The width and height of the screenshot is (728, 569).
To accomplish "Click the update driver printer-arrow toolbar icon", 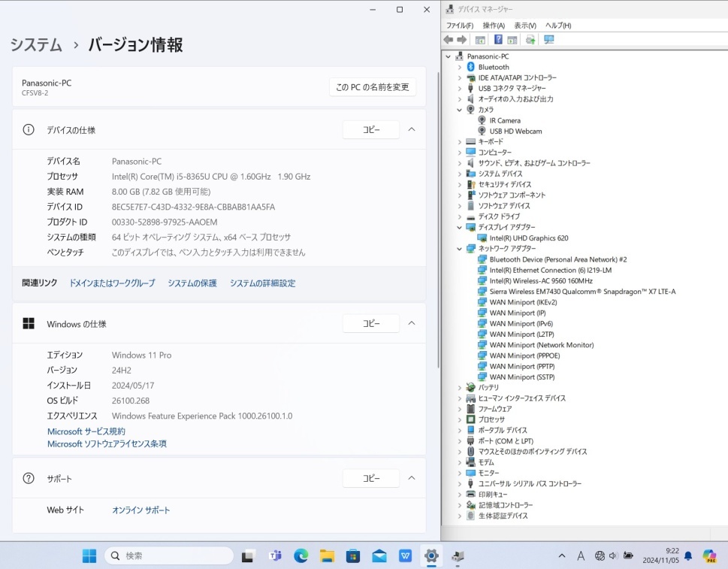I will coord(530,40).
